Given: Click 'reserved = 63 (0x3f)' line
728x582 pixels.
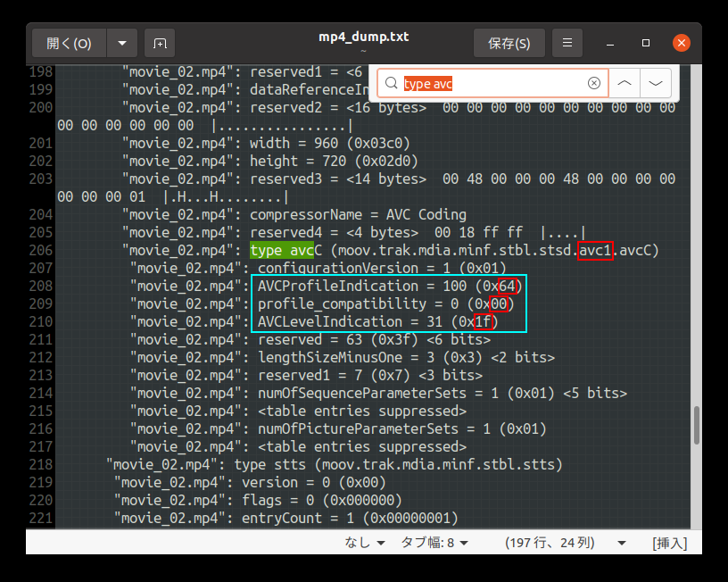Looking at the screenshot, I should [x=374, y=339].
